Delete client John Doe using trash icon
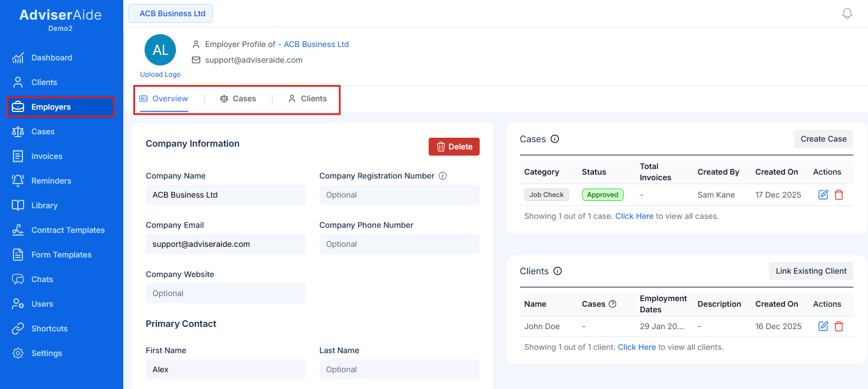868x389 pixels. (839, 326)
